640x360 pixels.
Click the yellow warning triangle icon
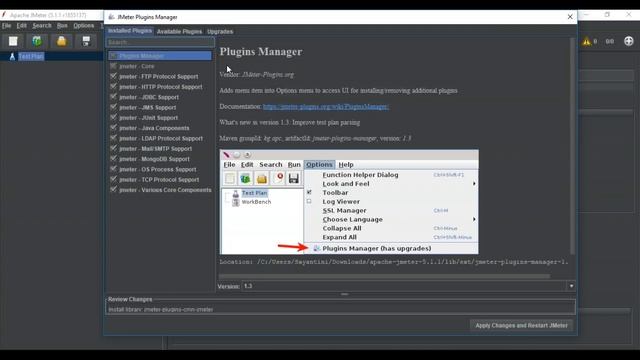(587, 41)
